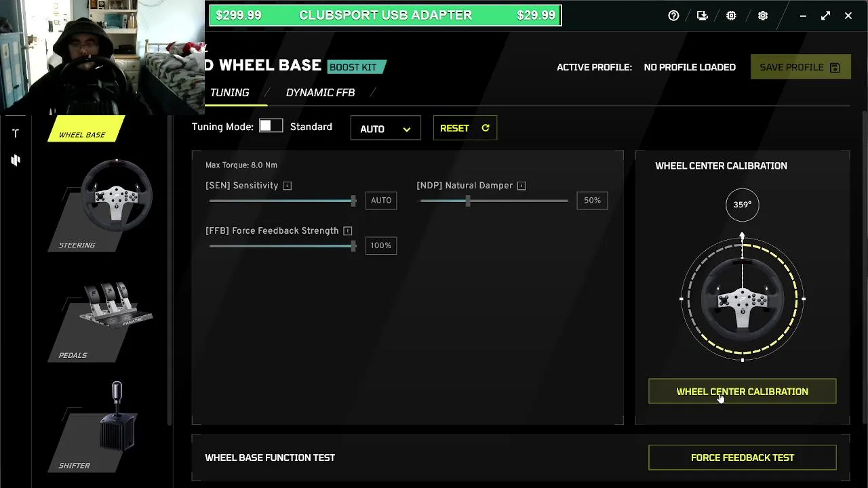Click the Force Feedback Strength info icon
This screenshot has width=868, height=488.
point(347,231)
